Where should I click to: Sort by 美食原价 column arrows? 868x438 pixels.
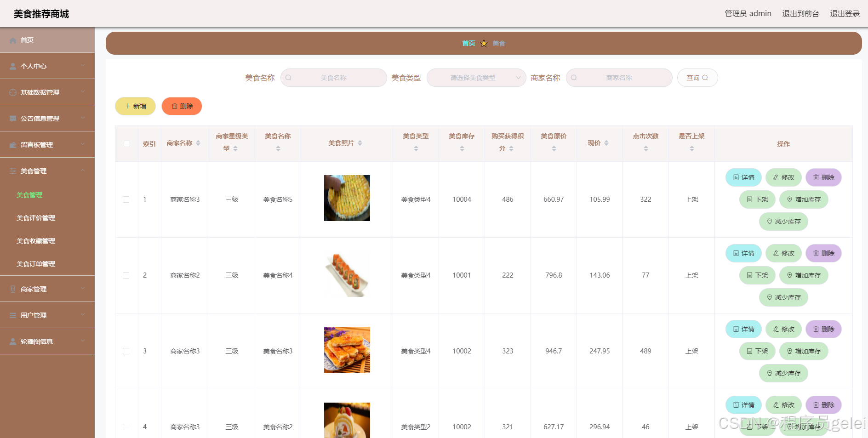point(554,149)
